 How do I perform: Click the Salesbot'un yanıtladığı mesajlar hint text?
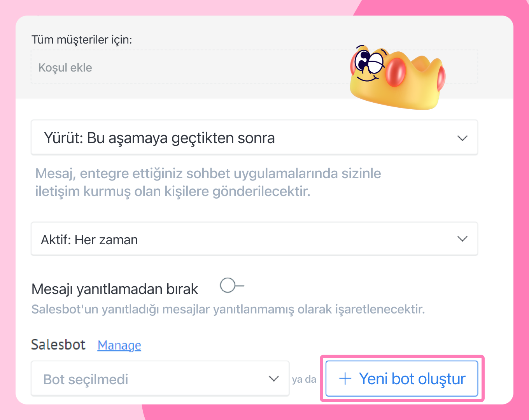pos(228,310)
